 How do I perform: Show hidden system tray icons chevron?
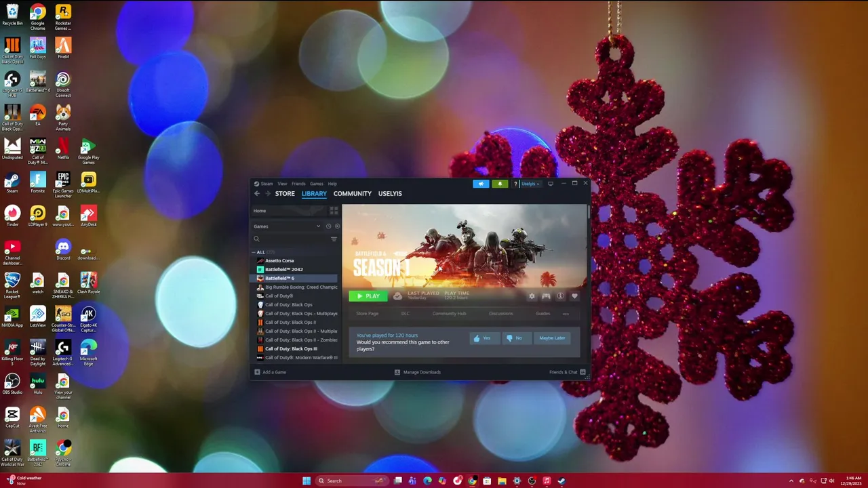tap(791, 481)
